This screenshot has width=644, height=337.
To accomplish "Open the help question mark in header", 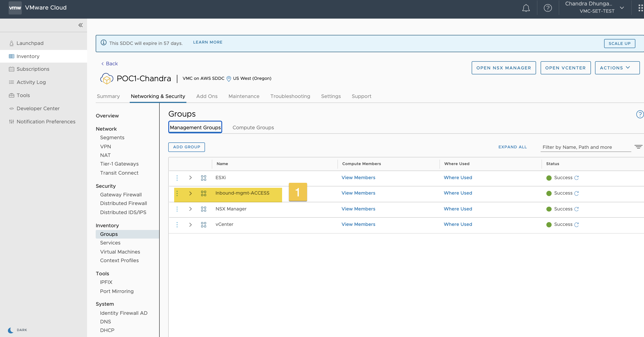I will point(547,8).
